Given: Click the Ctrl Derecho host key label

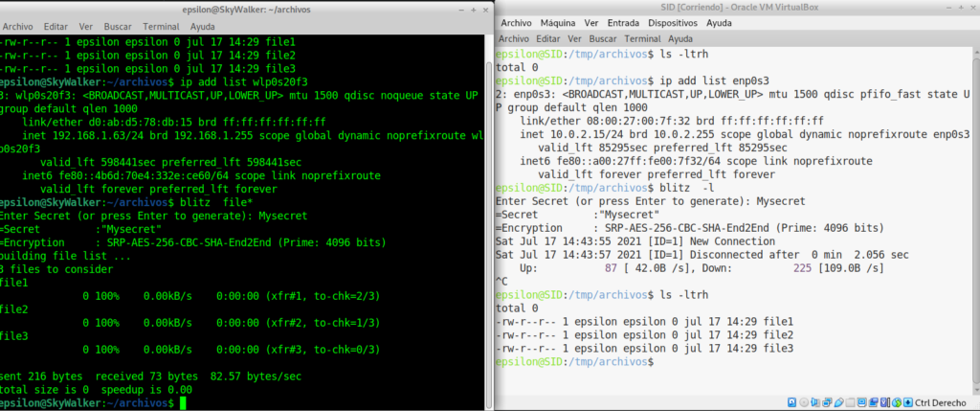Looking at the screenshot, I should [x=941, y=402].
